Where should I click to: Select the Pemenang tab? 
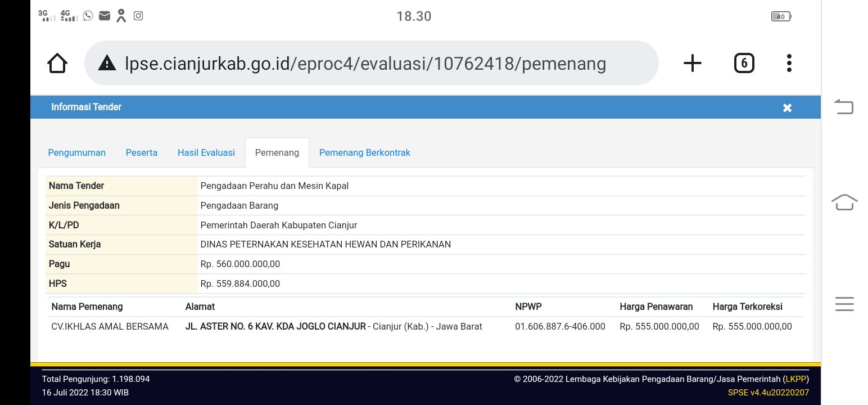click(277, 153)
